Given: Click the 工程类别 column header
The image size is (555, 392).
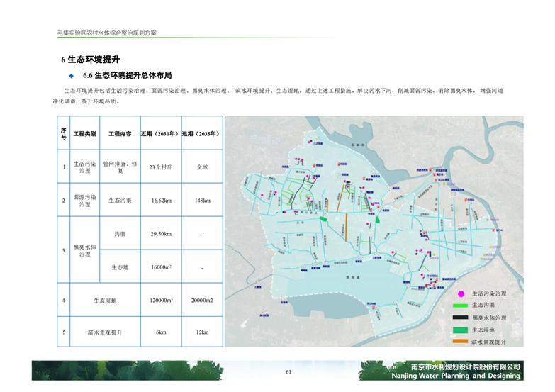Looking at the screenshot, I should coord(84,133).
